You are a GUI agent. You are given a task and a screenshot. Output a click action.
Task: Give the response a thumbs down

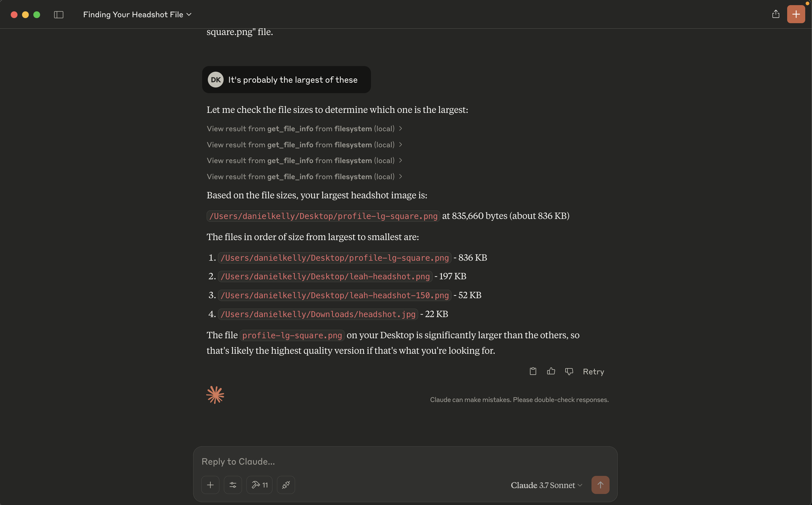tap(569, 371)
